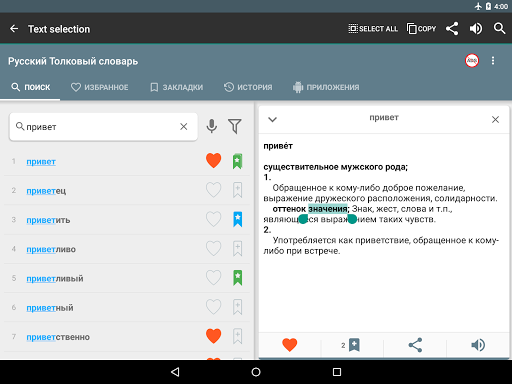The width and height of the screenshot is (512, 384).
Task: Unfavorite привет with its heart
Action: coord(213,161)
